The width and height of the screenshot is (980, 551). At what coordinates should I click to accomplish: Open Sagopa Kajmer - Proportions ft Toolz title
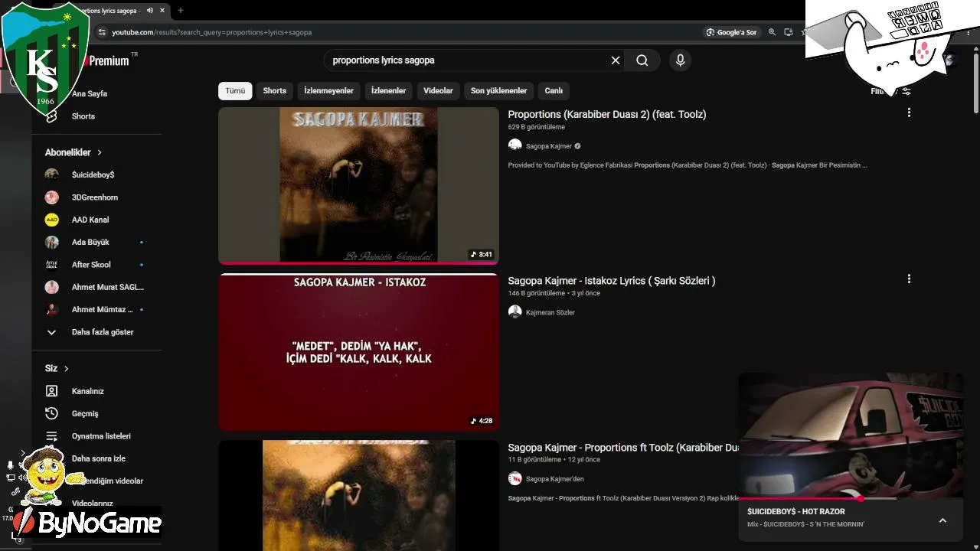click(x=623, y=448)
